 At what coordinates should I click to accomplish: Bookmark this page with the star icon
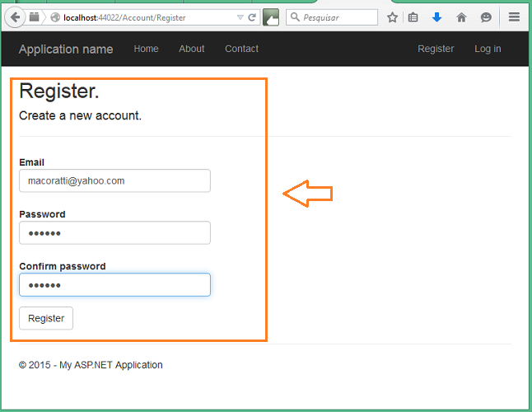pos(392,17)
